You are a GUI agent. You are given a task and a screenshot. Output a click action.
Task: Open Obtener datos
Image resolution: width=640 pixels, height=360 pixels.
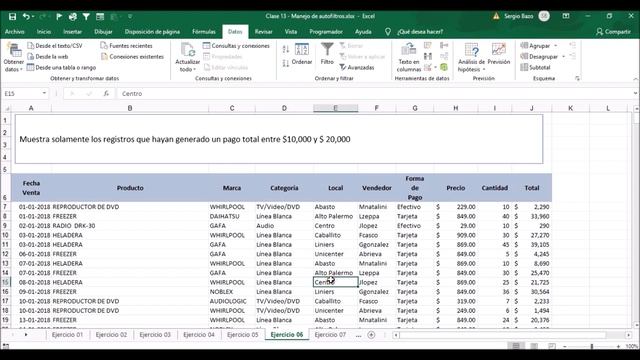tap(13, 58)
